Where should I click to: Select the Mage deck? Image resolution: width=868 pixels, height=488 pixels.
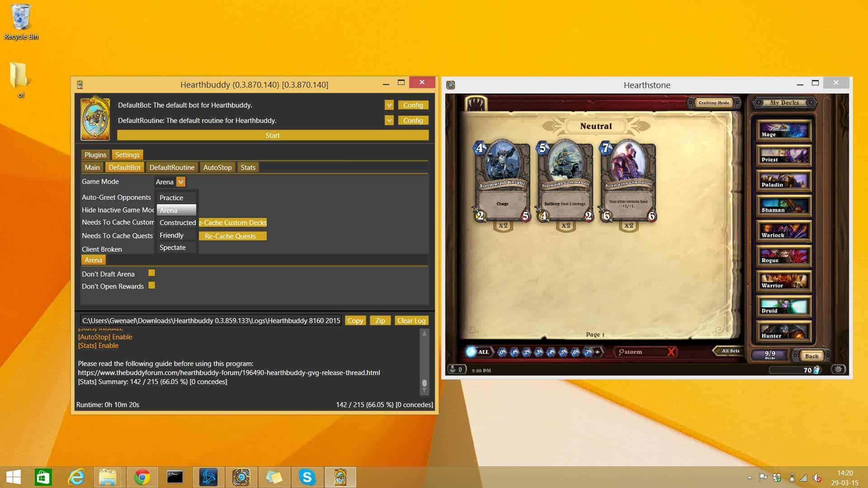pyautogui.click(x=784, y=131)
